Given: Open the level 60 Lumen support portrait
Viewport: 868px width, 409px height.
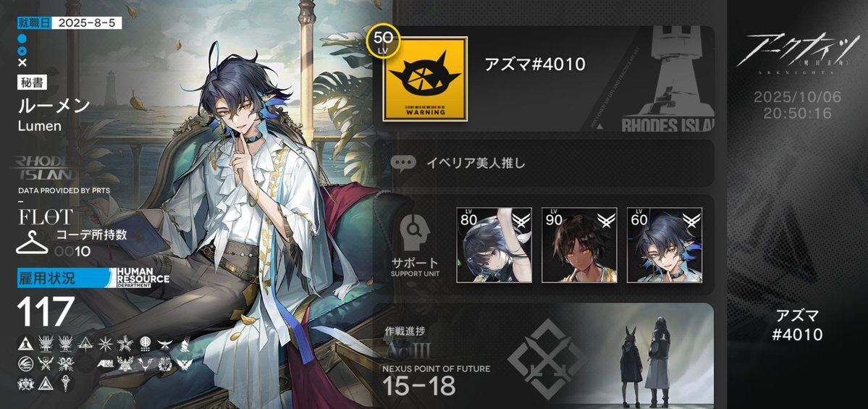Looking at the screenshot, I should coord(665,245).
